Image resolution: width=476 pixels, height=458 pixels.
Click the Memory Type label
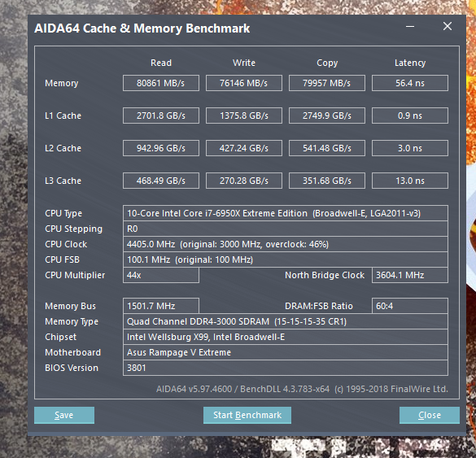point(72,321)
